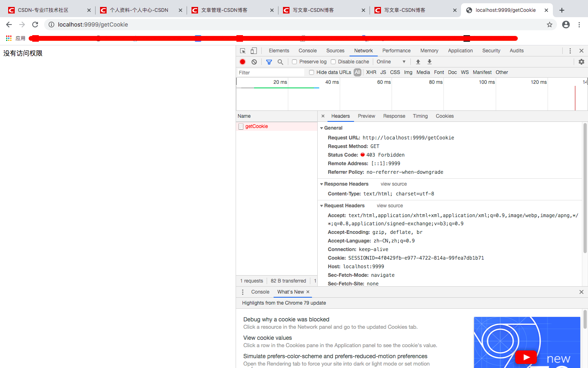The image size is (588, 368).
Task: Open network search
Action: pyautogui.click(x=280, y=62)
